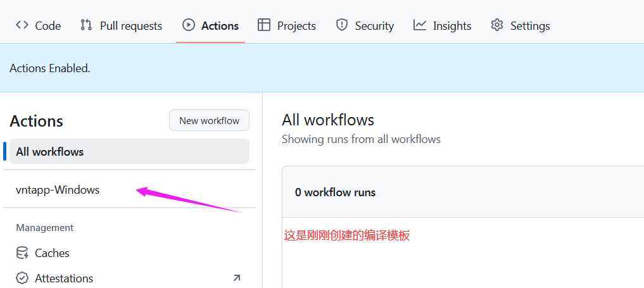Click the Code brackets icon
The width and height of the screenshot is (644, 288).
click(x=22, y=25)
